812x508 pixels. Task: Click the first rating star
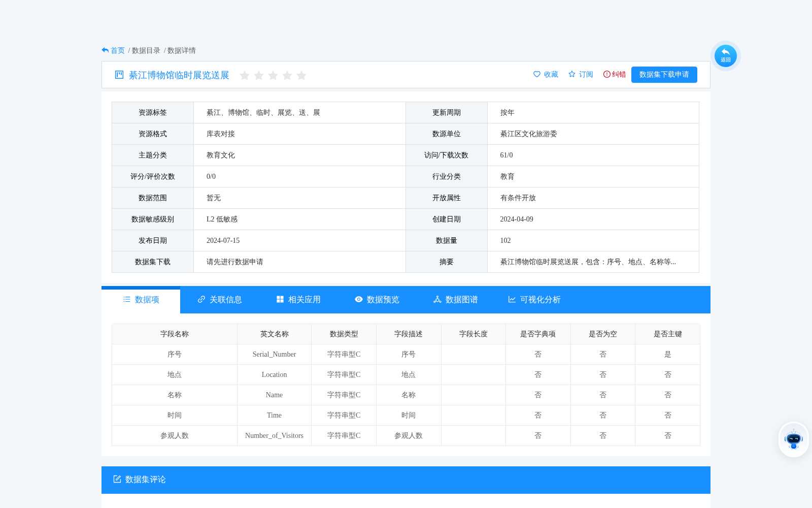(244, 75)
